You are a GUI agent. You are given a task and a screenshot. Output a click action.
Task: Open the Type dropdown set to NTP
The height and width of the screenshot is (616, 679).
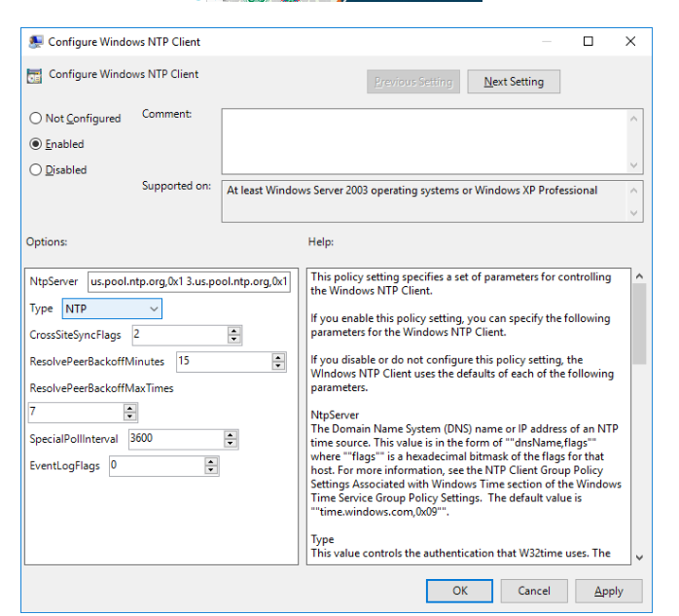(112, 308)
